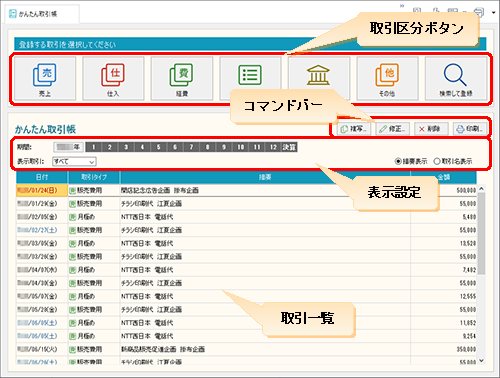
Task: Select month 5 in period bar
Action: tap(159, 147)
